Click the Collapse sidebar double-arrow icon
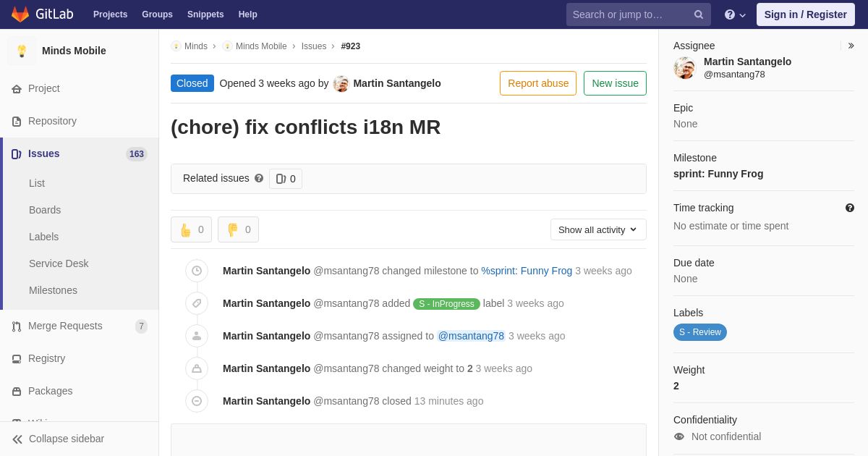Screen dimensions: 868x456 pos(17,439)
